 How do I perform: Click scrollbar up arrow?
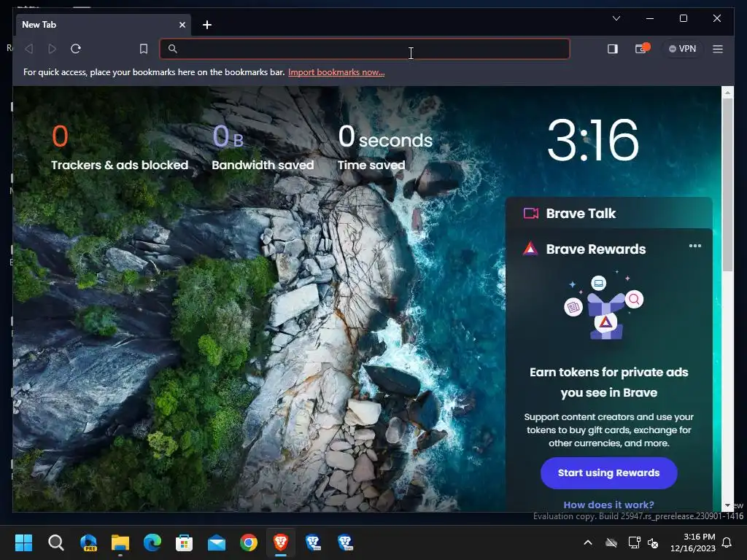click(727, 93)
